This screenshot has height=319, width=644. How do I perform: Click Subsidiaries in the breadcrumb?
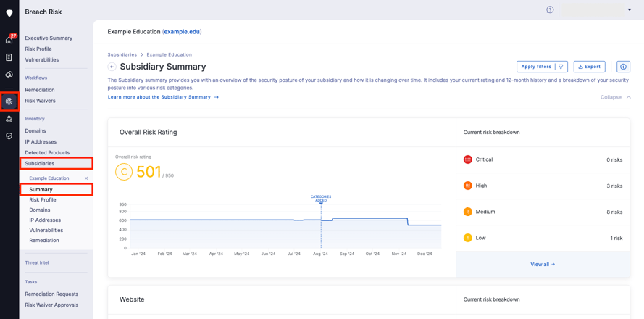tap(122, 54)
